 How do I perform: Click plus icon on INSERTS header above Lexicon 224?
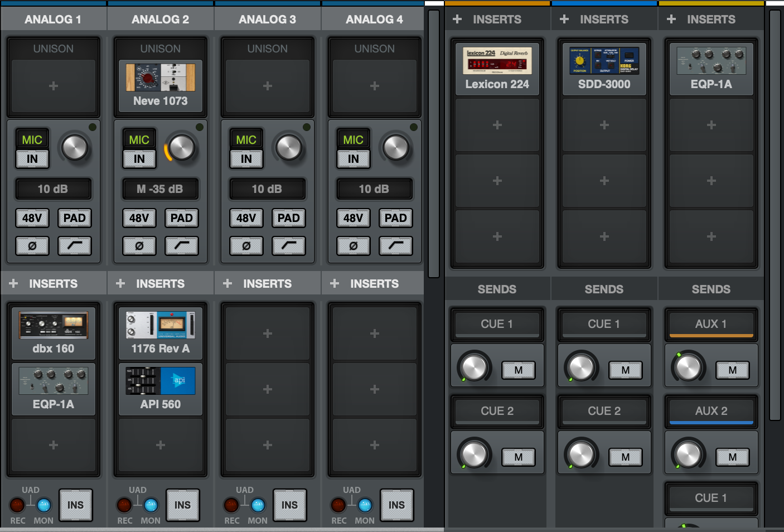[x=457, y=19]
